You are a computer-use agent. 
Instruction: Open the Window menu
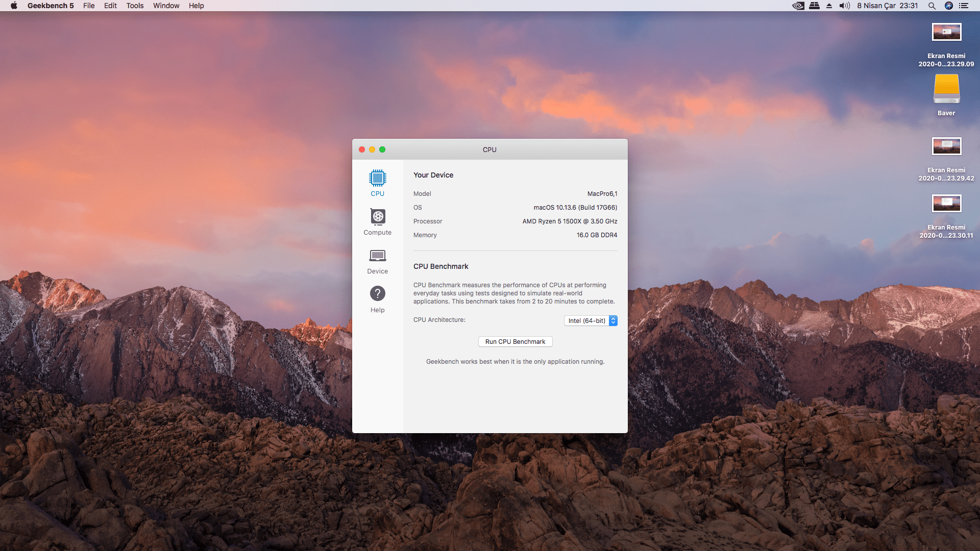[166, 6]
